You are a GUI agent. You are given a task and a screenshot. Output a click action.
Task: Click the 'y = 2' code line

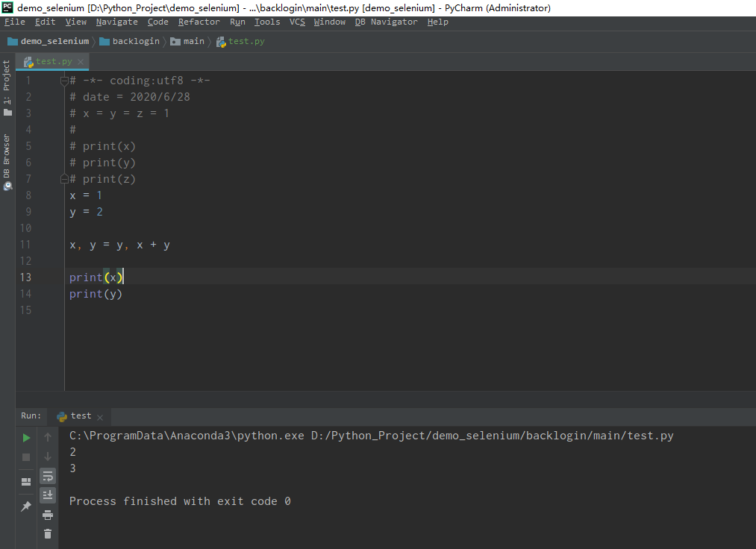[x=86, y=212]
